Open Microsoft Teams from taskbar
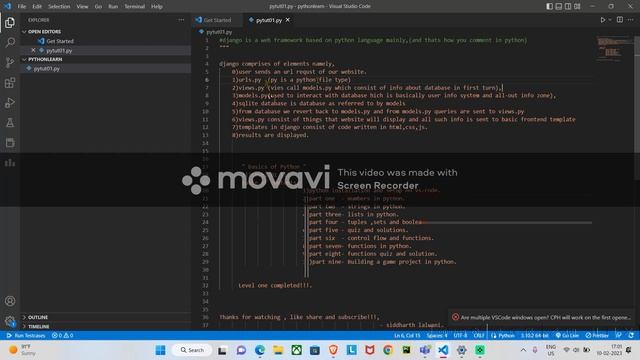 [x=424, y=350]
